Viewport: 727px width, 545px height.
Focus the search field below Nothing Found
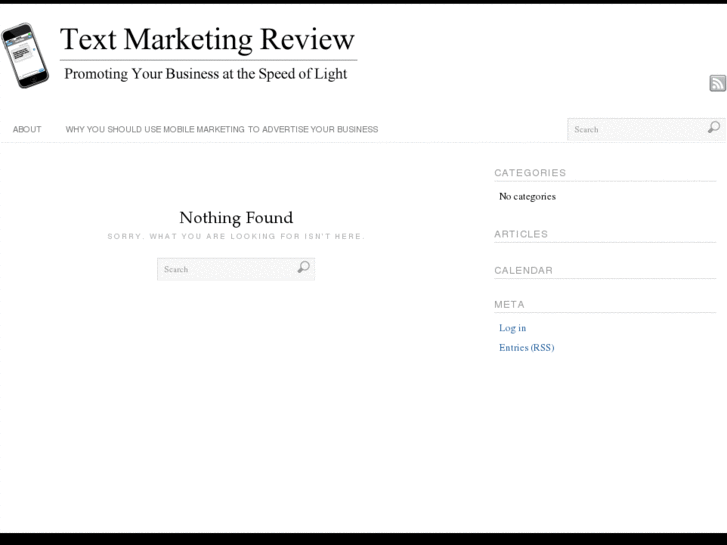coord(225,269)
